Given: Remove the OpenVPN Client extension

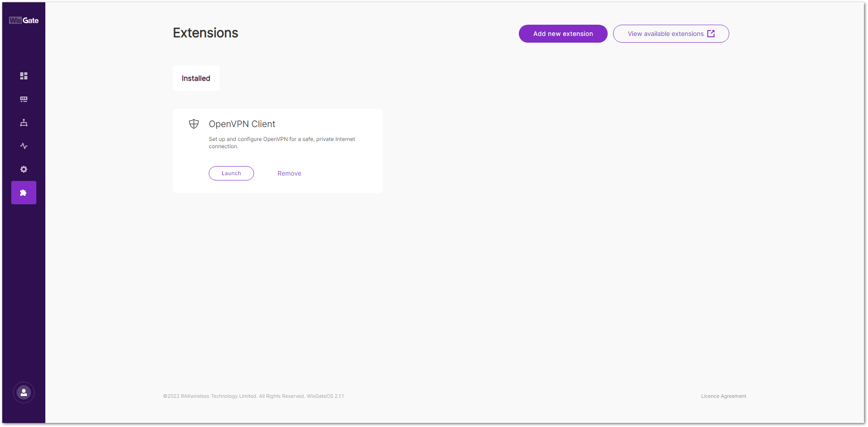Looking at the screenshot, I should (x=289, y=173).
